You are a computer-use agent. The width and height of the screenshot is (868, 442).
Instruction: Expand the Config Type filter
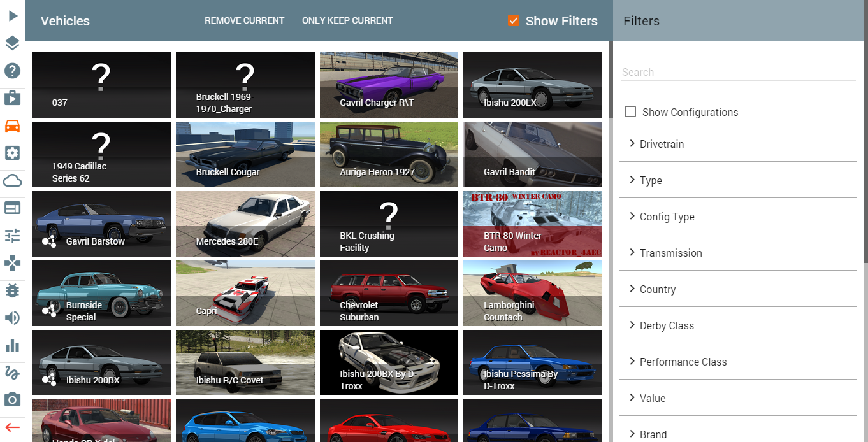(738, 217)
